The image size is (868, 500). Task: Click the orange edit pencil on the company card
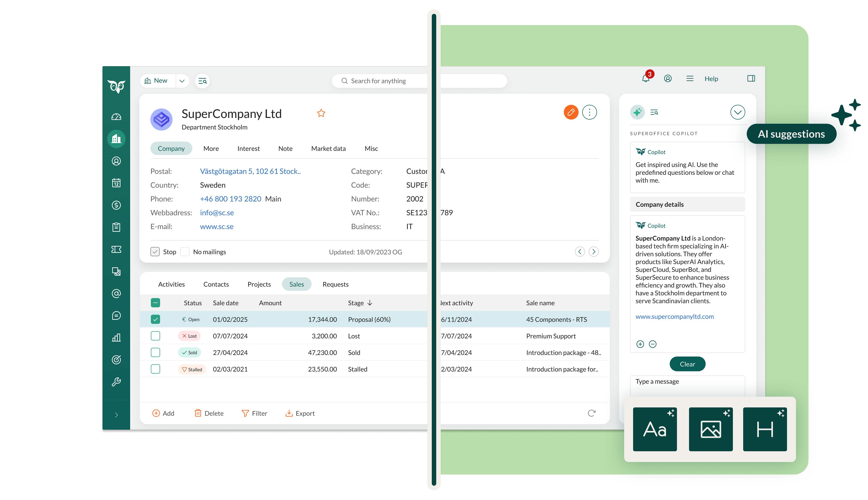coord(571,112)
